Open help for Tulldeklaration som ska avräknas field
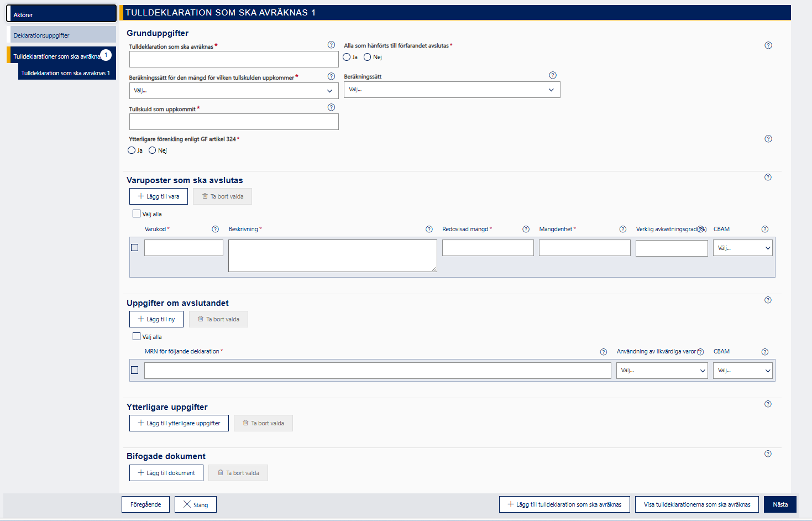 point(331,45)
